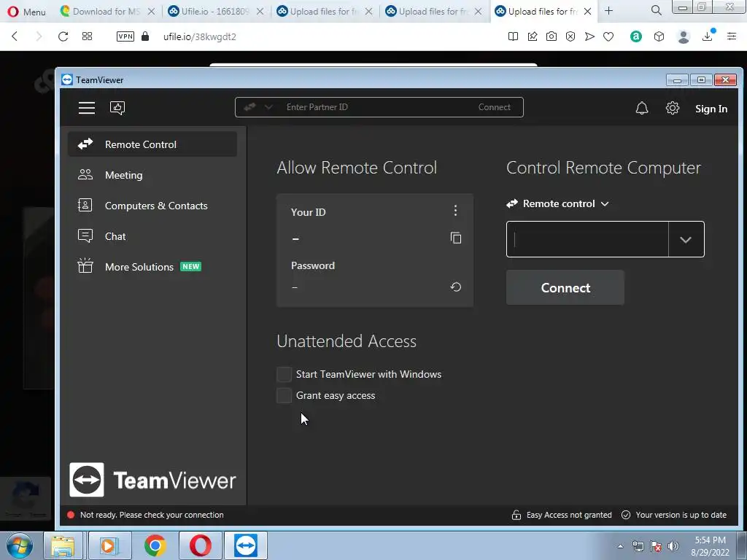The image size is (747, 560).
Task: Click the partner ID input box
Action: point(587,239)
